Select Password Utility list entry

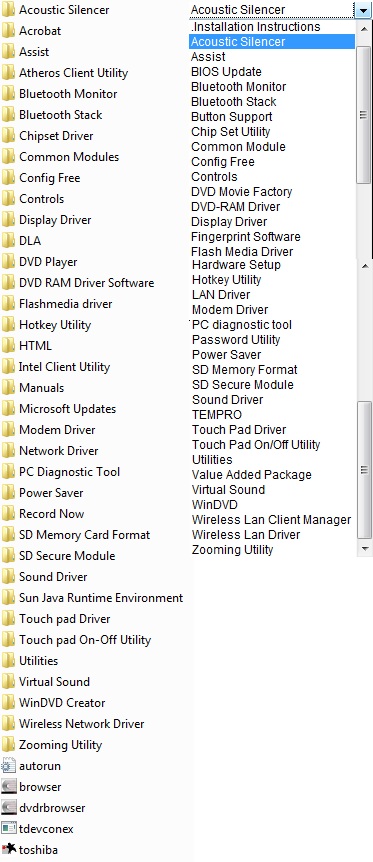click(236, 340)
